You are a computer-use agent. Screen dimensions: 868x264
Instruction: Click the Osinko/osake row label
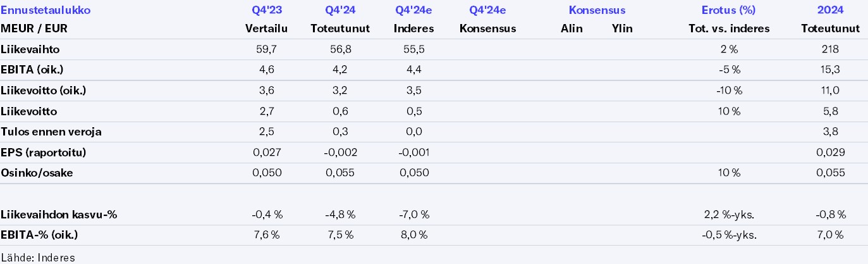coord(37,173)
